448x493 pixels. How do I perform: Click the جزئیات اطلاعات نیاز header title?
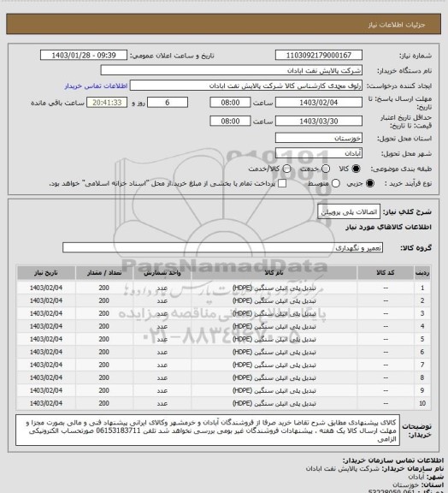point(397,25)
